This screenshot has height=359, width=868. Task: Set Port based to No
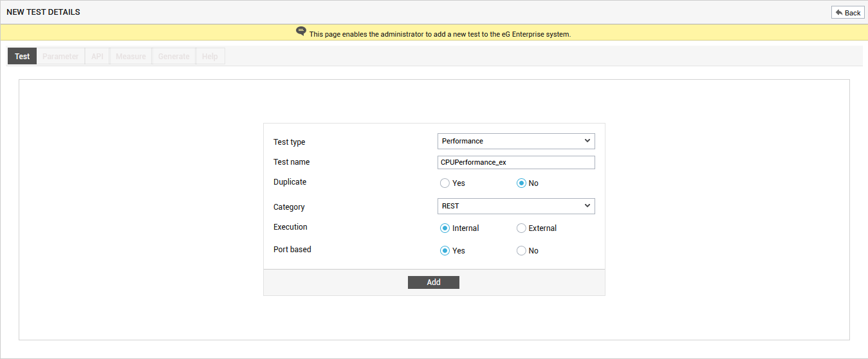pyautogui.click(x=521, y=251)
